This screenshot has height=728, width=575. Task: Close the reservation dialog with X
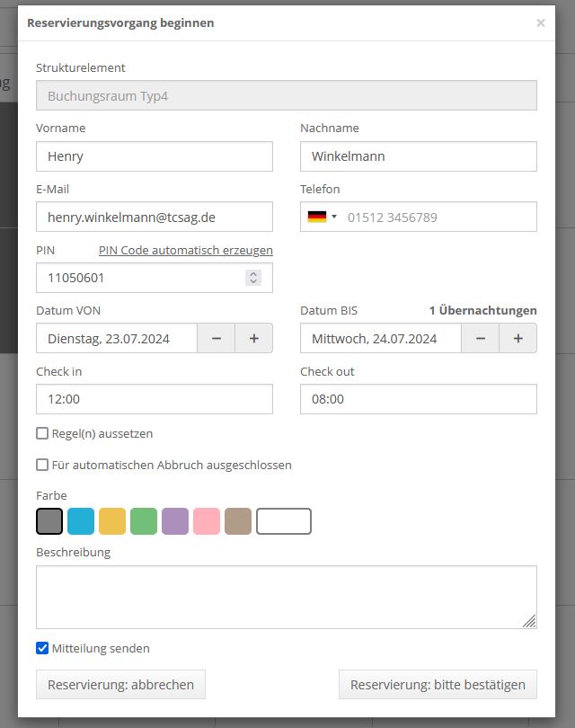point(540,23)
